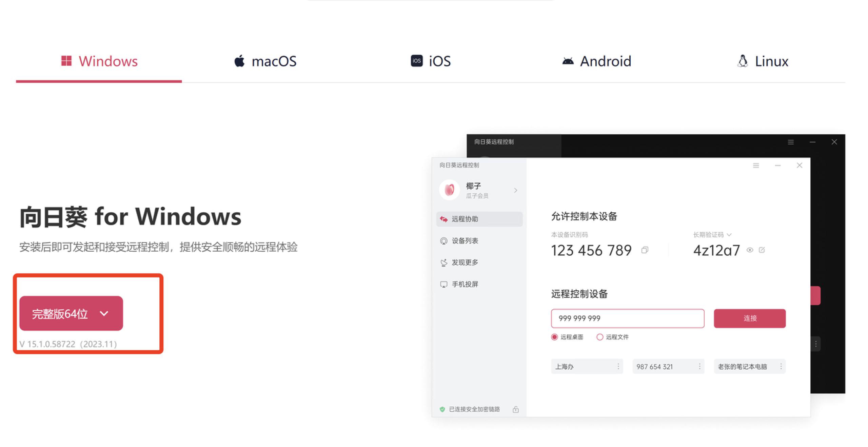Click the 远程协助 arrows icon

tap(443, 219)
